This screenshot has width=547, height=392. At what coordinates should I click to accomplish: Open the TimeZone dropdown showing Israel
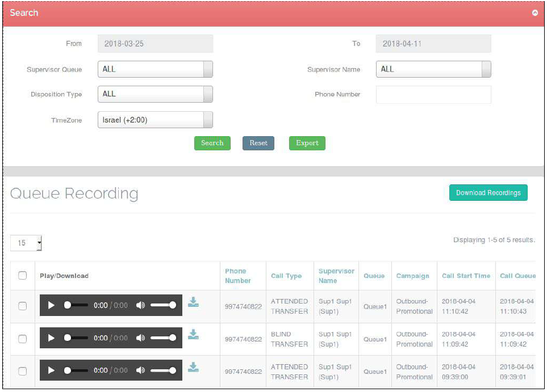(155, 120)
